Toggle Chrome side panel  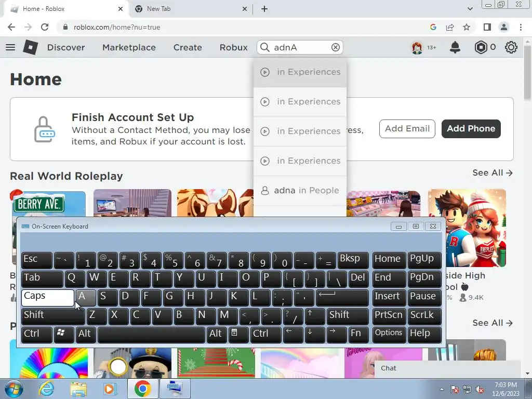[x=487, y=27]
